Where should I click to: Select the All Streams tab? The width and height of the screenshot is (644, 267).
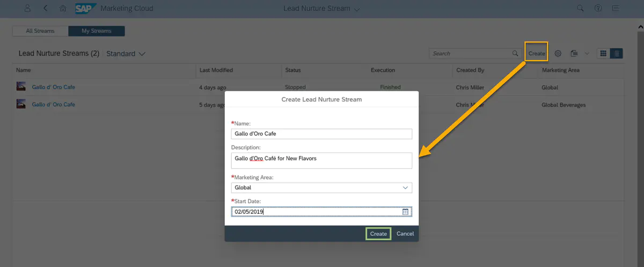click(40, 31)
